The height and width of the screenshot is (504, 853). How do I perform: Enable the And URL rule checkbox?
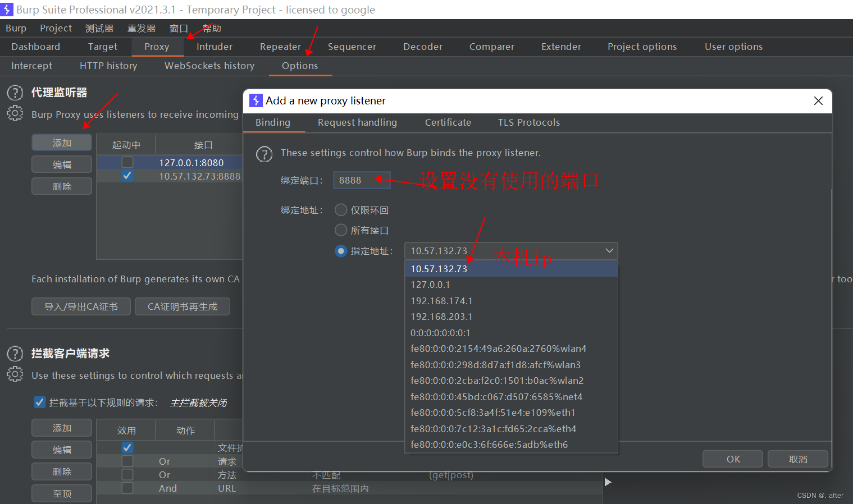[127, 488]
